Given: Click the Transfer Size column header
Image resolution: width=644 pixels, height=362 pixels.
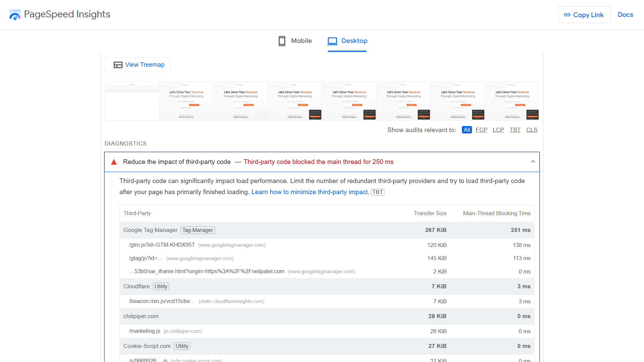Looking at the screenshot, I should coord(430,213).
